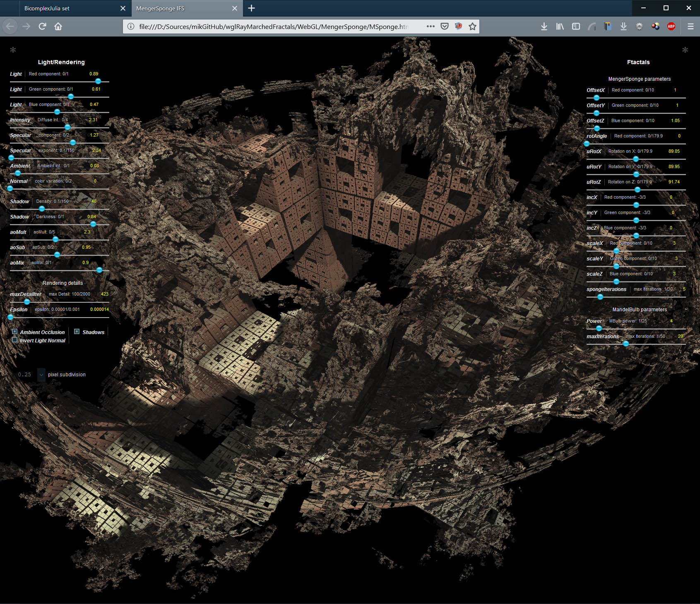
Task: Click the Light Red component slider handle
Action: (98, 81)
